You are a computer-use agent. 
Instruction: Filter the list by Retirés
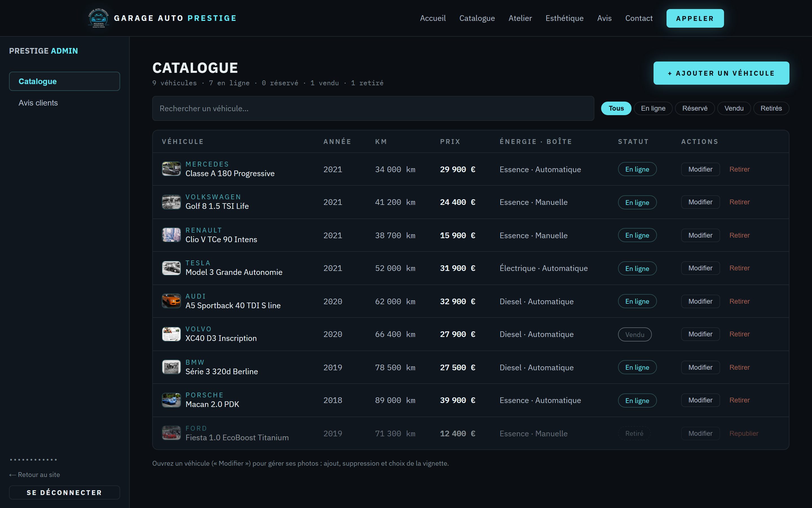(771, 108)
